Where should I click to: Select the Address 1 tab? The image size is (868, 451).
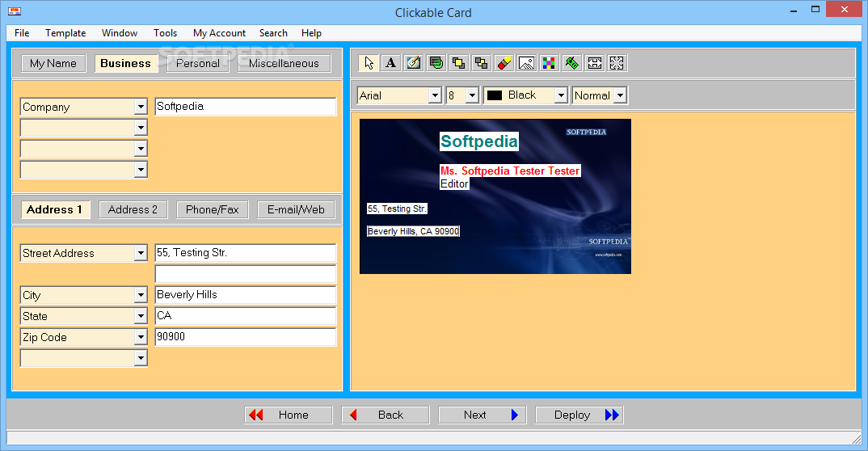click(x=54, y=209)
